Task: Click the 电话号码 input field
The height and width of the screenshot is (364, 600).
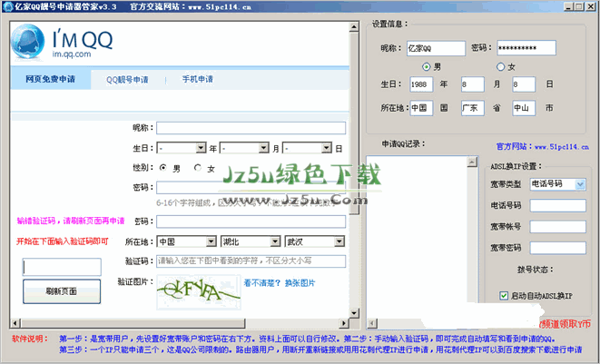Action: tap(557, 205)
